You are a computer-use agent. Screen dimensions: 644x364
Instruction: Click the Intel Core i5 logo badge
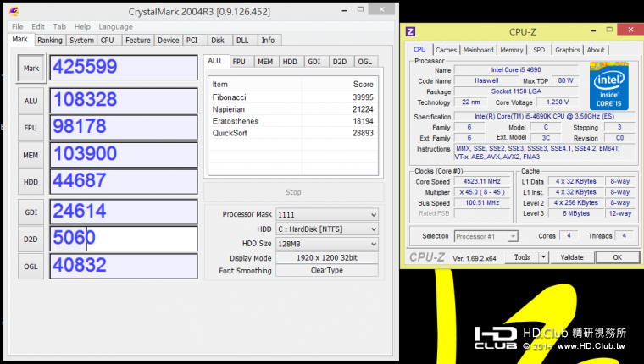pyautogui.click(x=608, y=86)
